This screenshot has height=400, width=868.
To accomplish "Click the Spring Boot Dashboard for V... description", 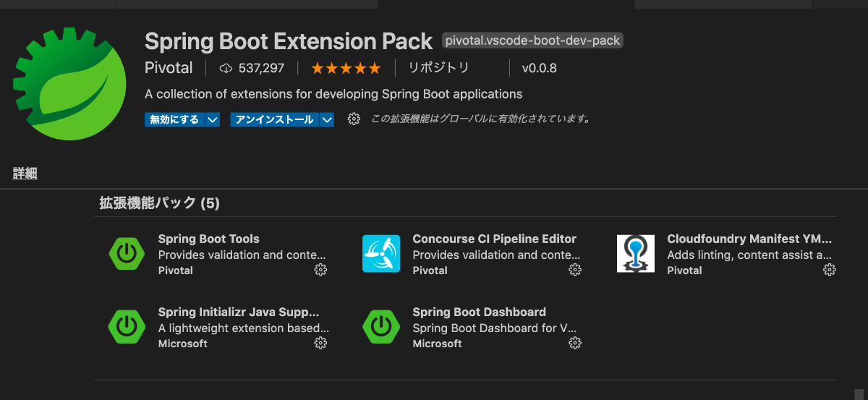I will (x=495, y=328).
